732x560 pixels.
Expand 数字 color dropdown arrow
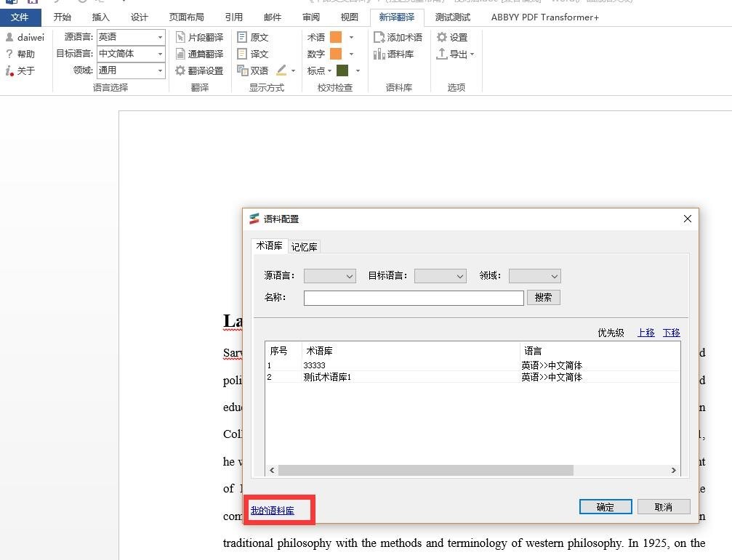(x=352, y=54)
